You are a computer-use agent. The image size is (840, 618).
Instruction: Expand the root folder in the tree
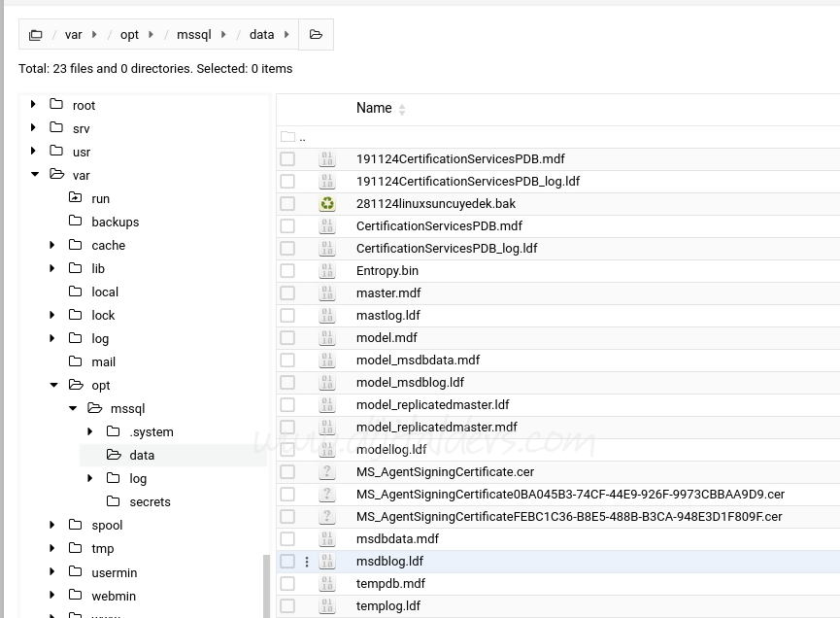pos(34,105)
